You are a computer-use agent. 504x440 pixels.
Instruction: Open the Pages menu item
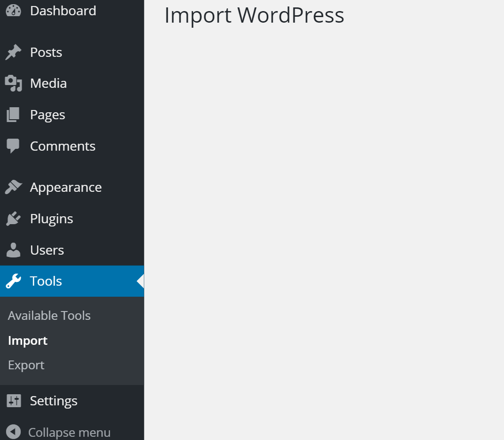(47, 114)
